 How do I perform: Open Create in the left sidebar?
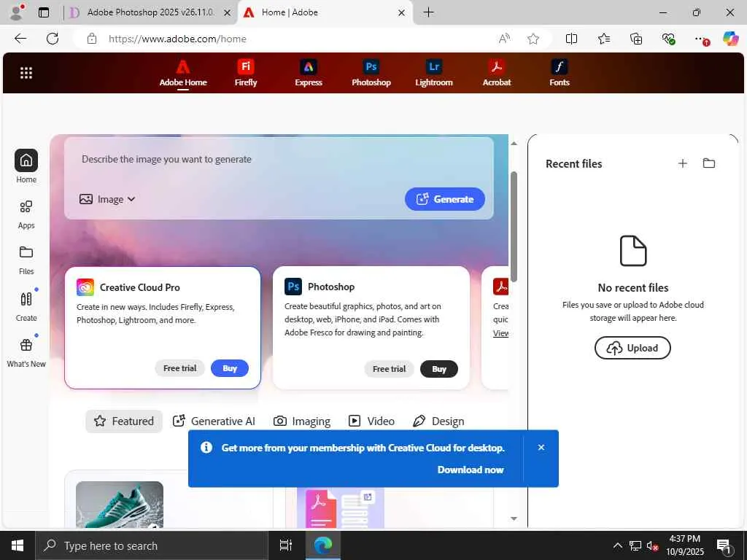point(26,306)
